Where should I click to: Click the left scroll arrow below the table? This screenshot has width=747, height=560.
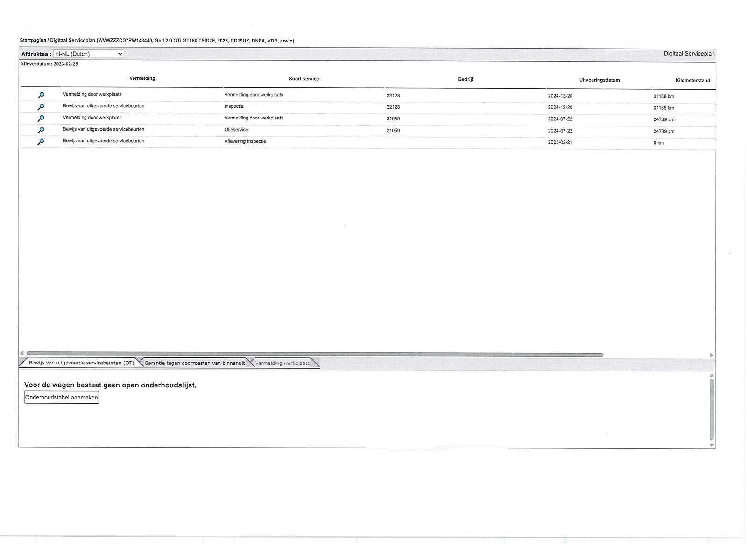pos(22,353)
